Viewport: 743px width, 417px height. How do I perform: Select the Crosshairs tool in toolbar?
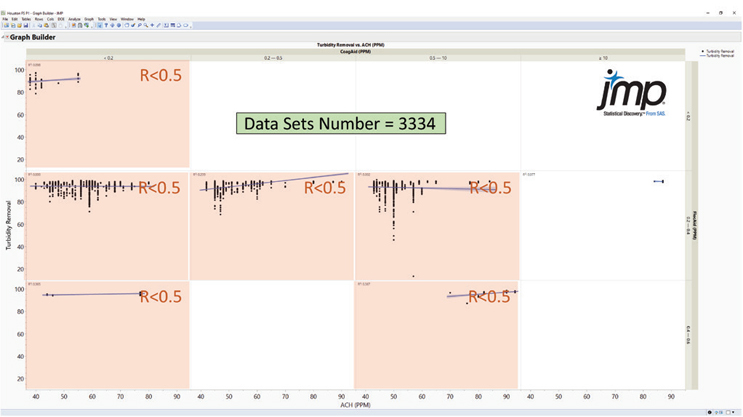[x=152, y=25]
